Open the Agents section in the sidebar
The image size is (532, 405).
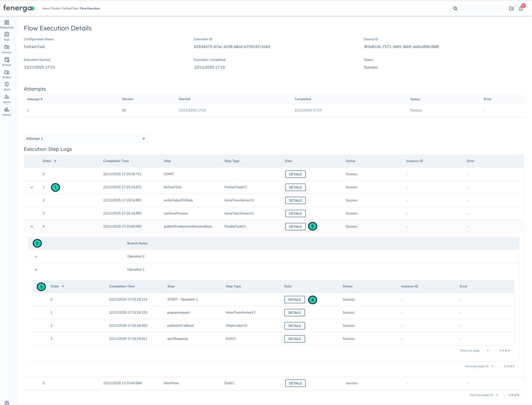tap(7, 98)
